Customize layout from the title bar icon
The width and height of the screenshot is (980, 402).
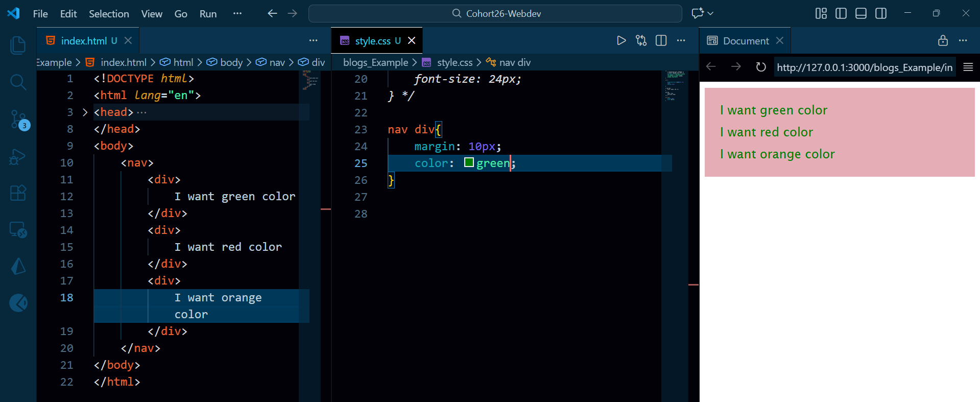pos(821,13)
